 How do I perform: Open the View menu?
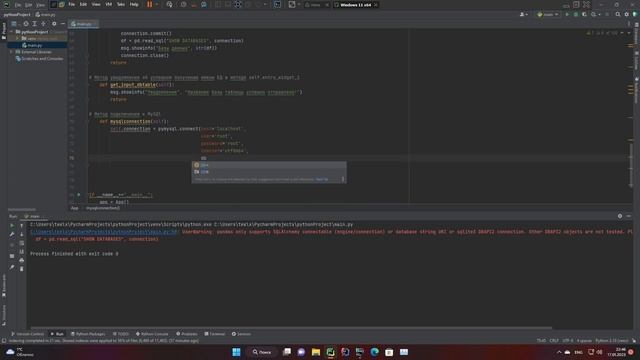pyautogui.click(x=96, y=4)
